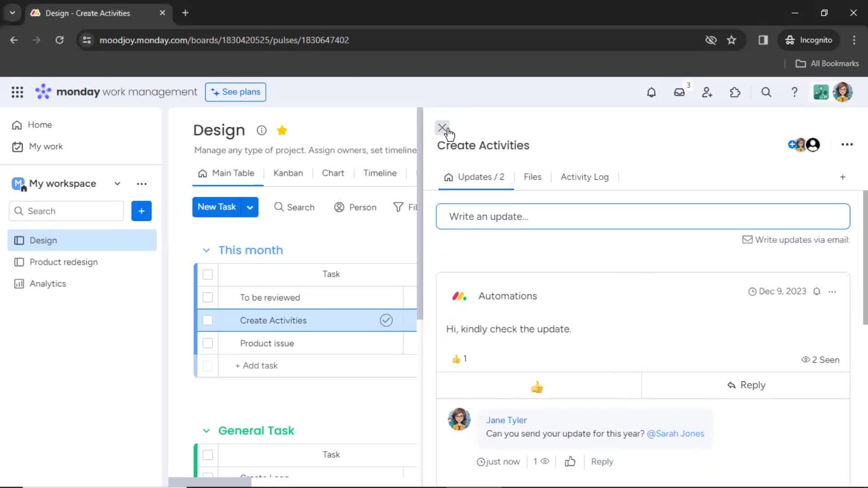Click the Files tab icon
The height and width of the screenshot is (488, 868).
[533, 177]
